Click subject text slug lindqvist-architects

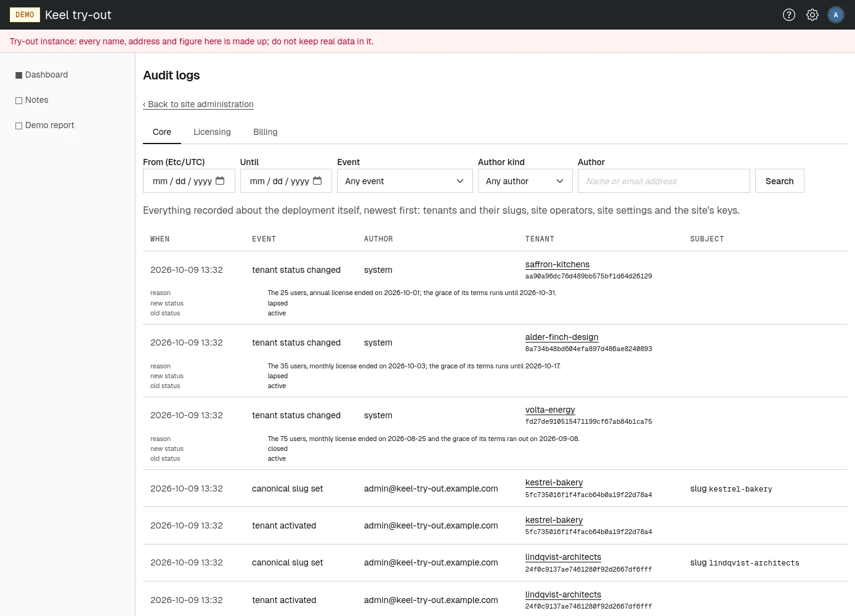pyautogui.click(x=745, y=562)
